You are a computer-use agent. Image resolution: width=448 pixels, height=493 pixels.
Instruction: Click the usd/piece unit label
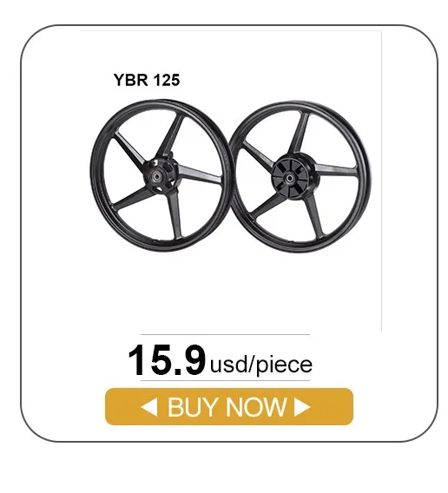pos(261,365)
